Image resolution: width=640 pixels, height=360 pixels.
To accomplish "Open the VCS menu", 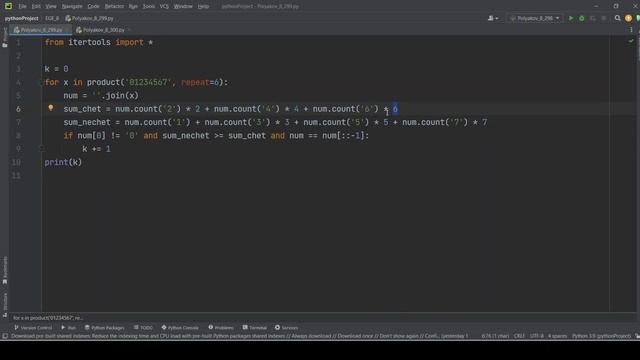I will pos(164,6).
